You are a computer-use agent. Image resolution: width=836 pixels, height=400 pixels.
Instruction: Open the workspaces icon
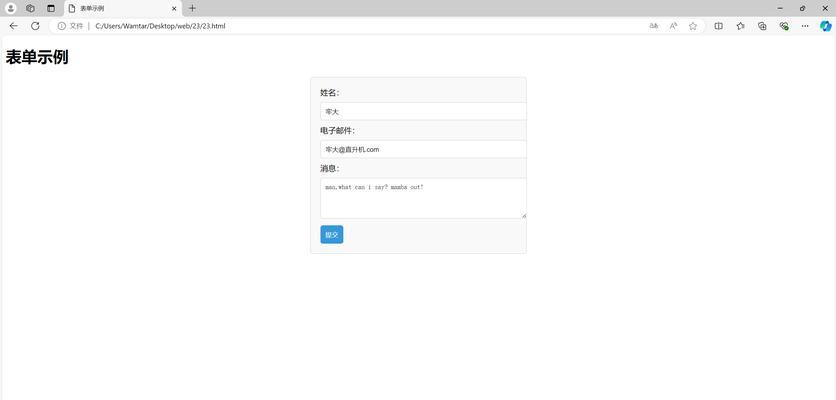tap(30, 8)
